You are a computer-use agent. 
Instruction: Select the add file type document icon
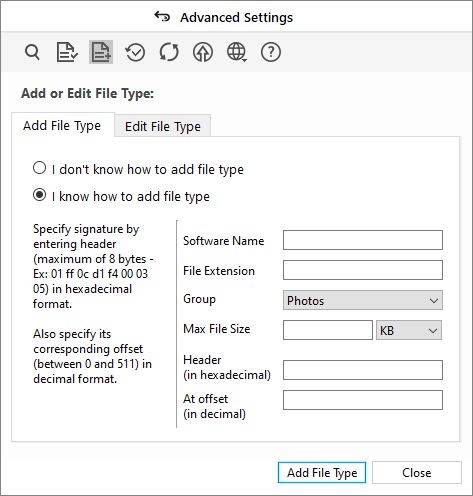tap(101, 52)
